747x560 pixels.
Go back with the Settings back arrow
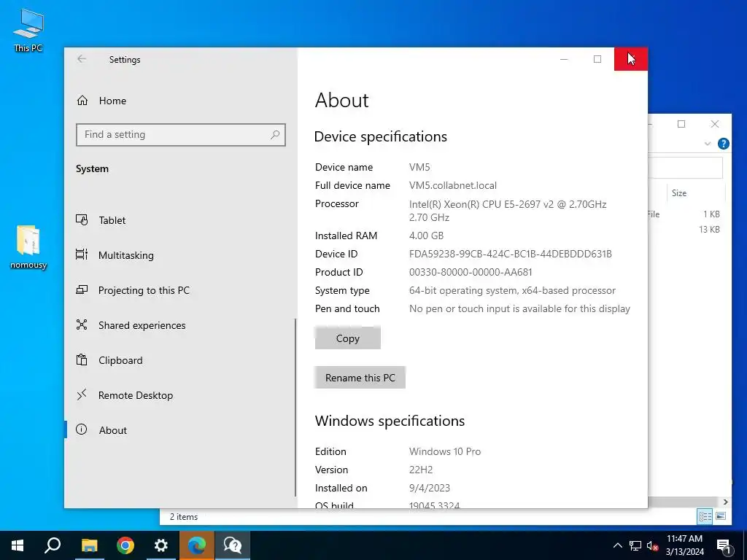click(x=82, y=59)
